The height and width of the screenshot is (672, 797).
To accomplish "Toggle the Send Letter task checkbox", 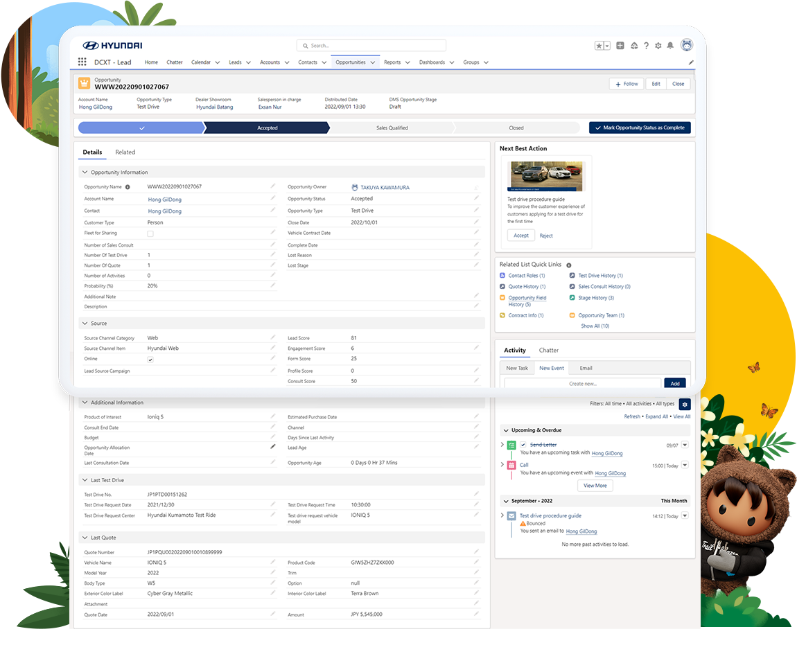I will coord(524,445).
